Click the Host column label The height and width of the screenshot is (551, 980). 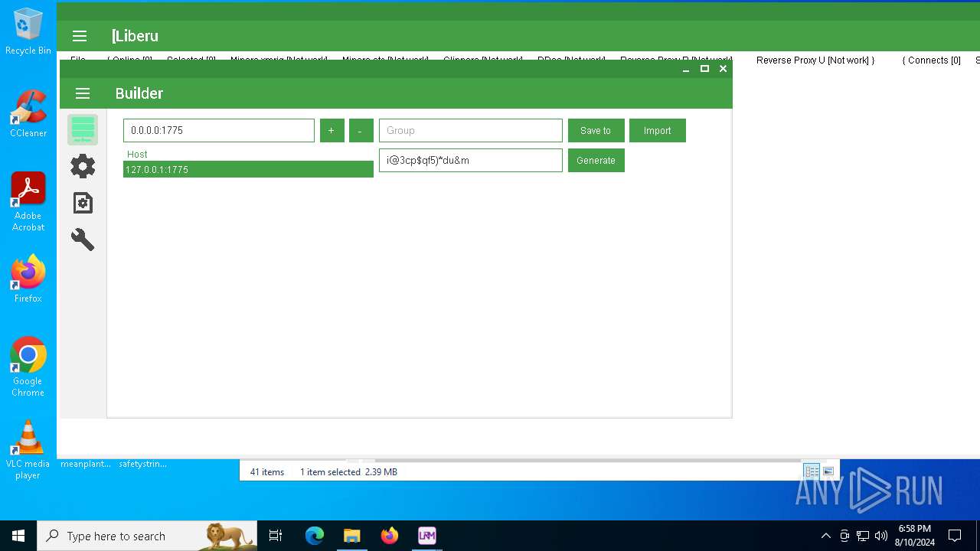137,155
